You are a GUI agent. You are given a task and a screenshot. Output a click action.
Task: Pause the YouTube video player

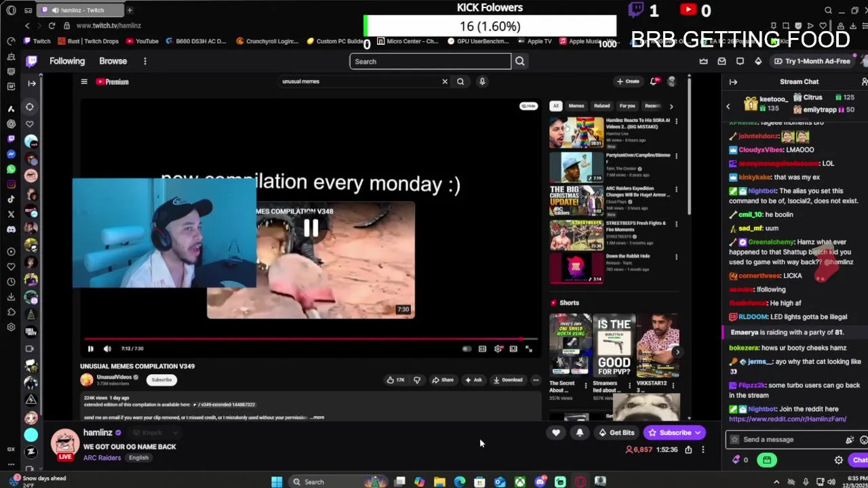(x=90, y=348)
